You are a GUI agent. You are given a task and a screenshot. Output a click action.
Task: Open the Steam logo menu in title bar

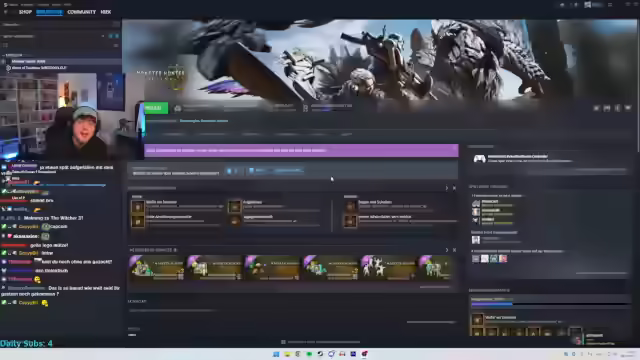click(x=5, y=4)
